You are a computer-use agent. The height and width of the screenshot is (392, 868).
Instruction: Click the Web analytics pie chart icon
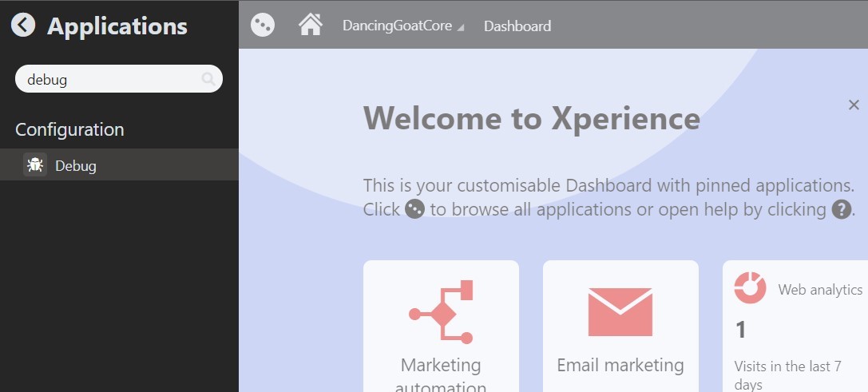click(x=750, y=288)
